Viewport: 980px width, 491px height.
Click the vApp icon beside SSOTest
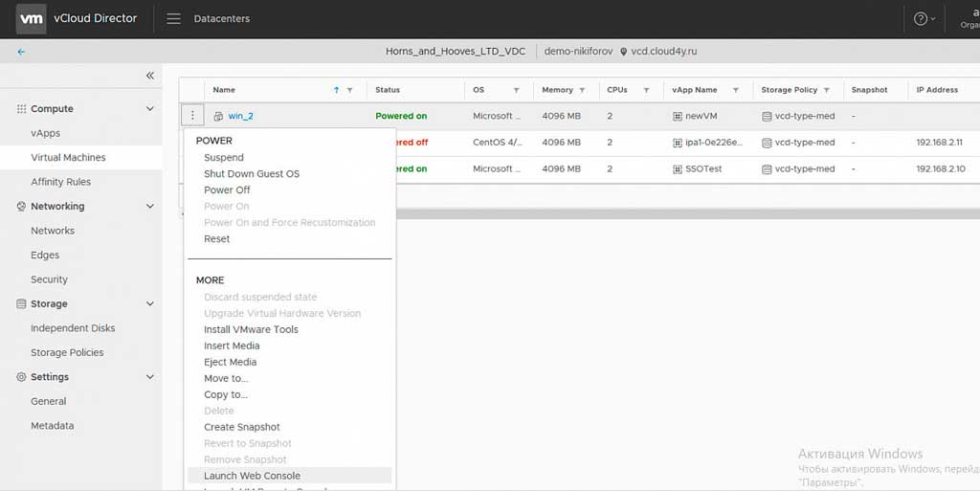click(677, 168)
